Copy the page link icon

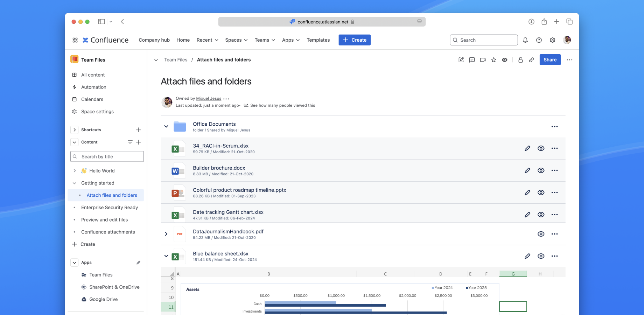point(531,60)
